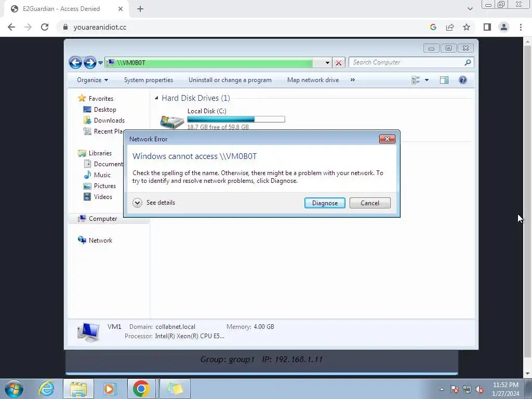Open Windows Explorer from taskbar
This screenshot has width=532, height=399.
78,389
